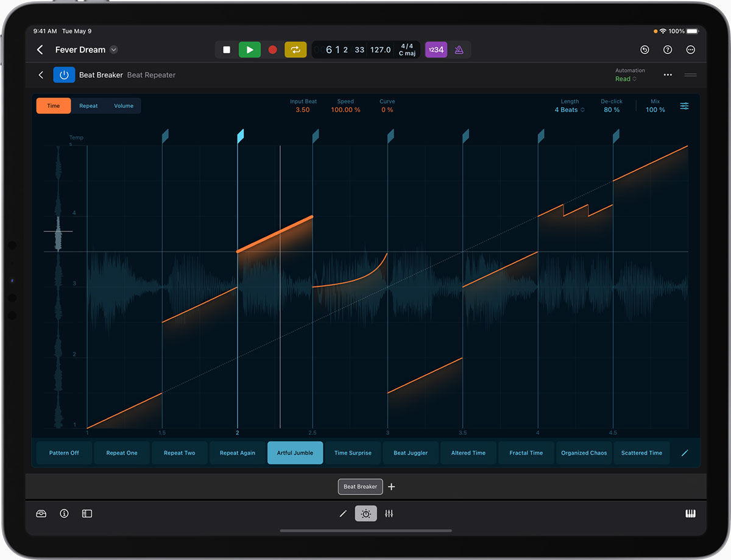Tap the vertical waveform overview strip

point(58,286)
